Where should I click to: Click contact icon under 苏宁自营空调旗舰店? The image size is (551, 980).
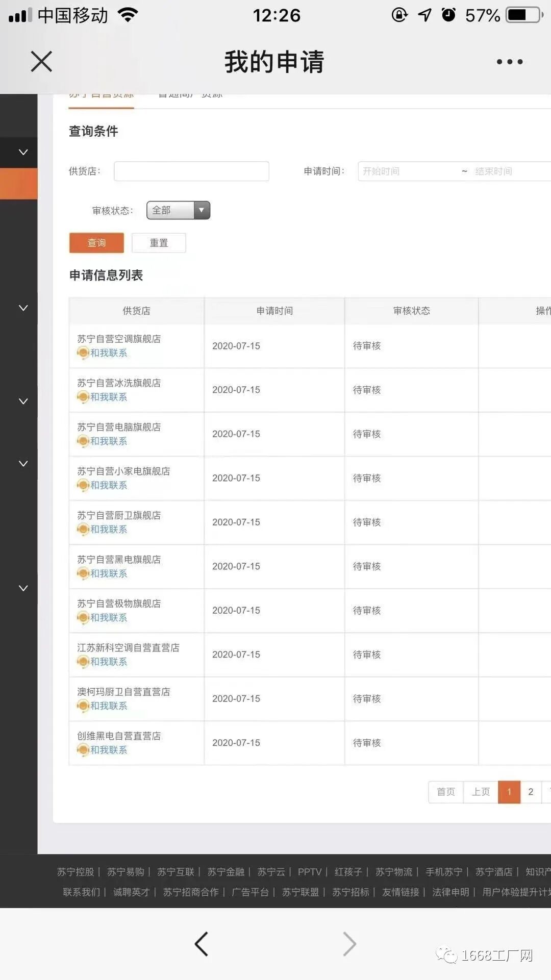83,353
